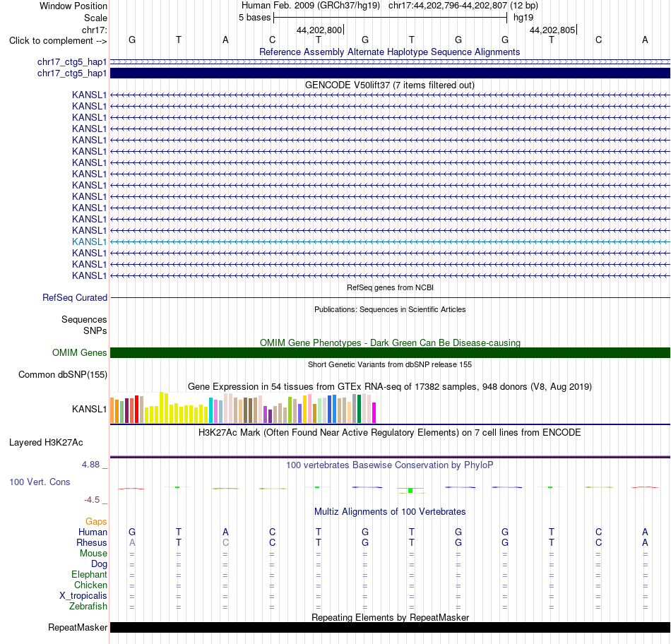
Task: Select the Human alignment row label
Action: click(93, 532)
